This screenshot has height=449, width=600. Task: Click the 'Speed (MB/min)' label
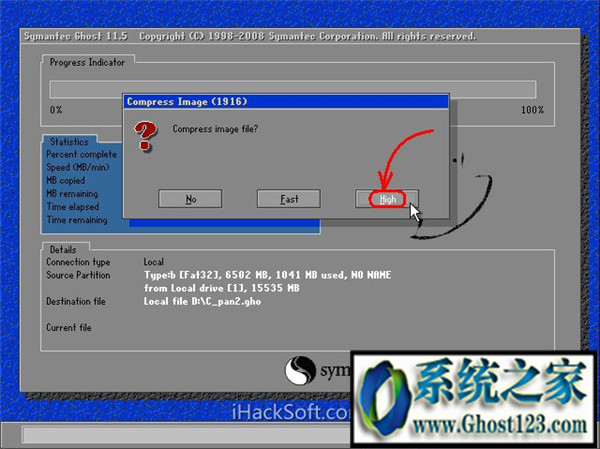[x=78, y=167]
